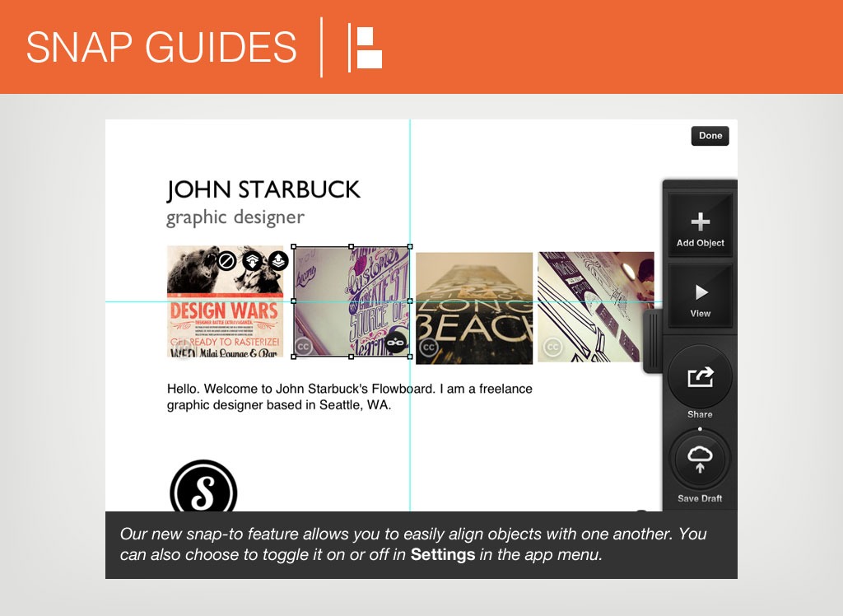Click the CC badge on selected lettering image
Image resolution: width=843 pixels, height=616 pixels.
[x=303, y=347]
